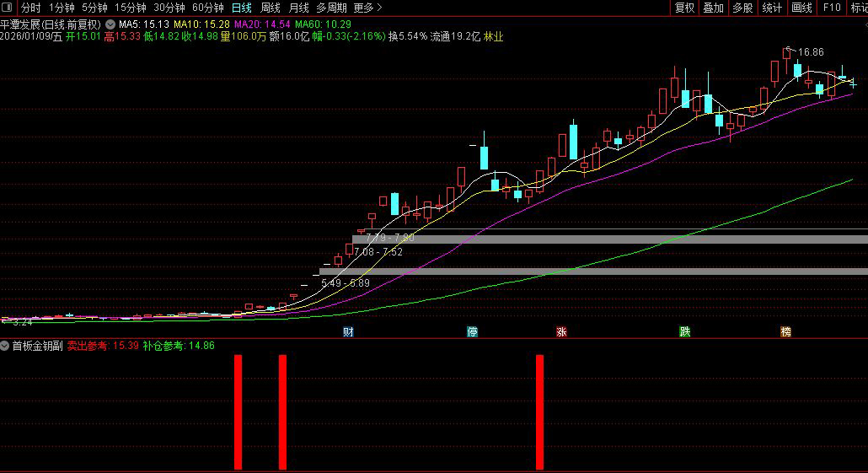This screenshot has width=868, height=473.
Task: Click the 开15.01 opening price
Action: pos(83,36)
